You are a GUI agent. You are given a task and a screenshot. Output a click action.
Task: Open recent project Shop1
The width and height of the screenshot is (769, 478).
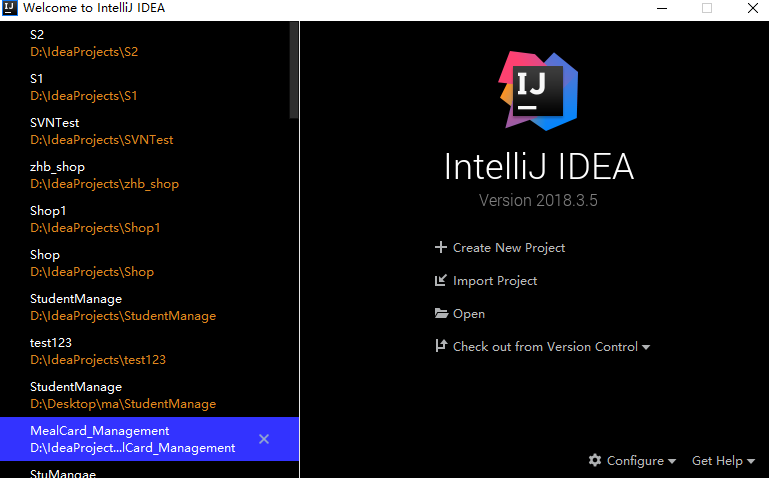[x=149, y=219]
